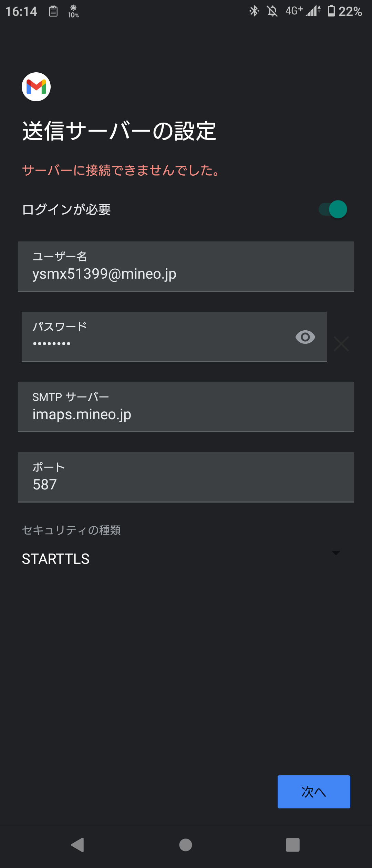Clear the password with the X icon
Screen dimensions: 372x868
(341, 344)
